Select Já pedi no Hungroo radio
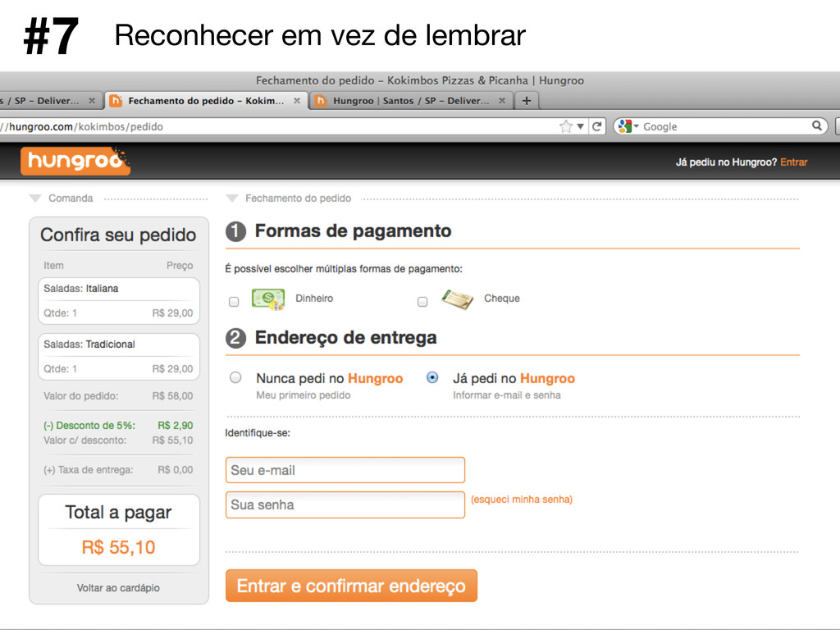840x630 pixels. (x=431, y=377)
